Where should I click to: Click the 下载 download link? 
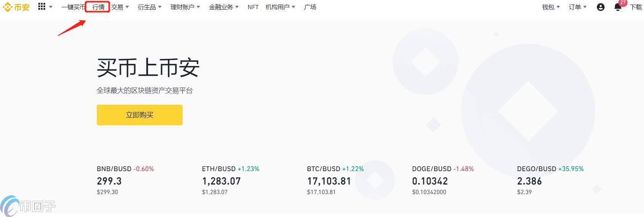click(x=636, y=7)
